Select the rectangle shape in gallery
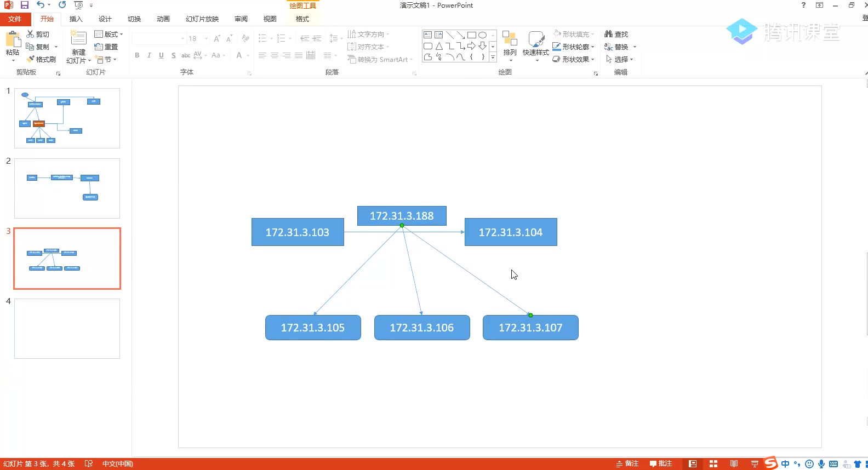The width and height of the screenshot is (868, 470). click(x=471, y=35)
